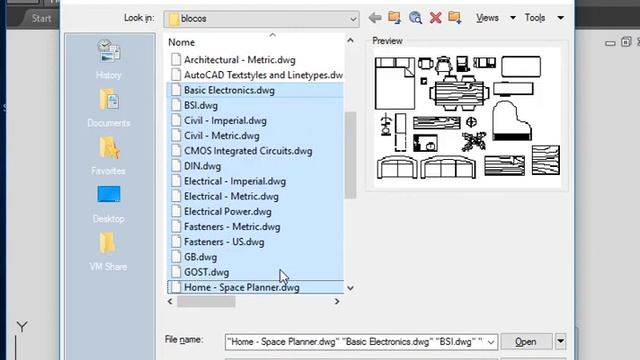Click the file list scroll down arrow
This screenshot has height=360, width=640.
[350, 288]
